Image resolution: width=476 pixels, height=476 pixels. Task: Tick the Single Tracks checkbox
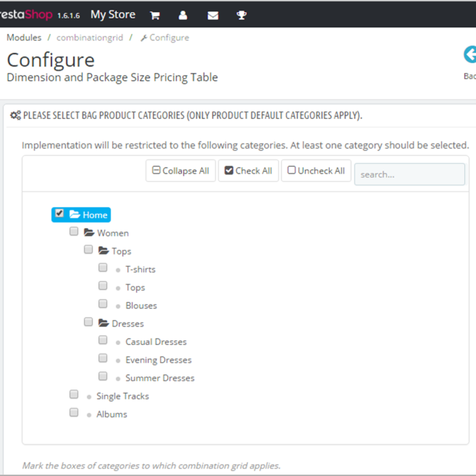74,394
